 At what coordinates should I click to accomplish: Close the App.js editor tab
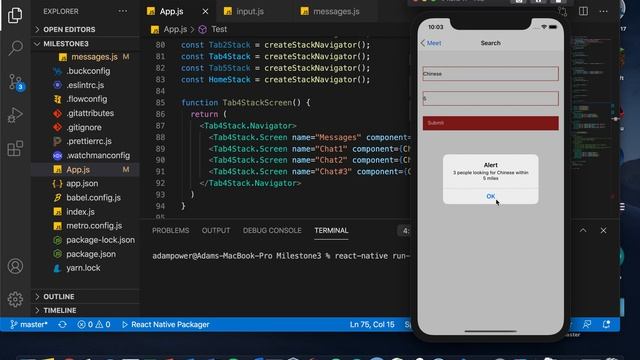pyautogui.click(x=205, y=11)
